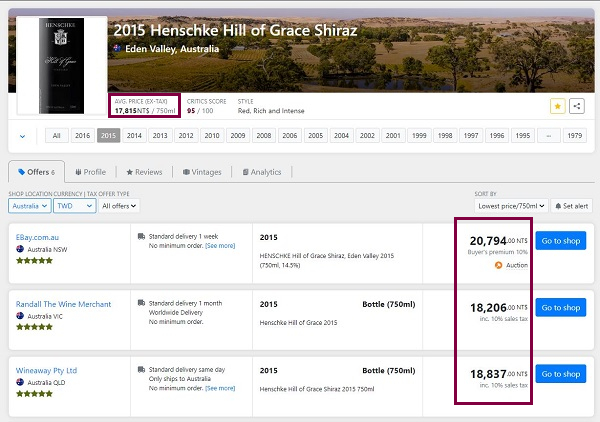The height and width of the screenshot is (422, 600).
Task: Go to shop for the EBay offer
Action: click(x=561, y=241)
